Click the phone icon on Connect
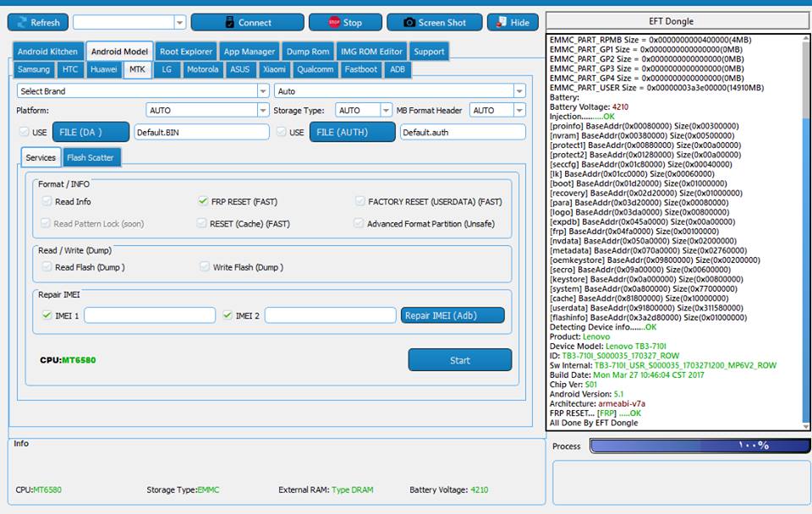This screenshot has width=812, height=514. click(230, 22)
